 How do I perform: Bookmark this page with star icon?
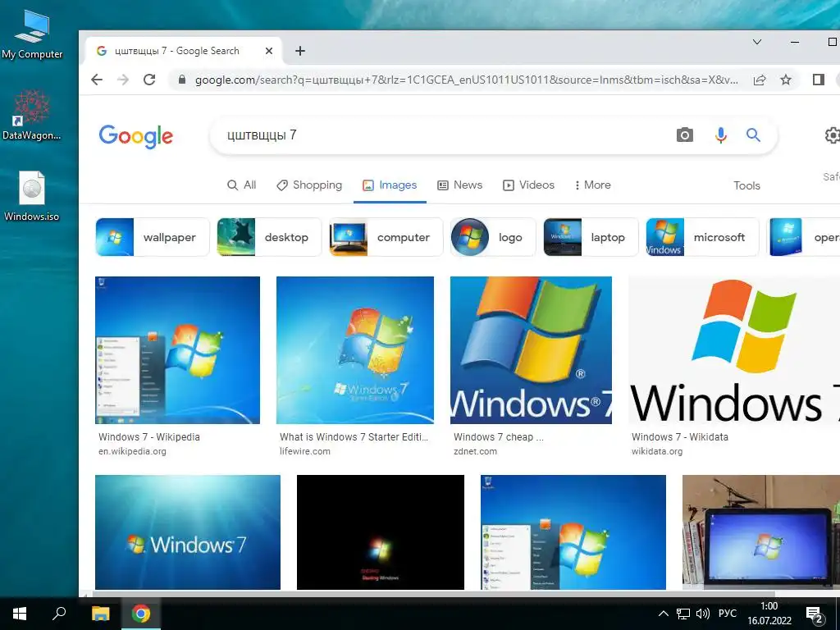click(785, 80)
